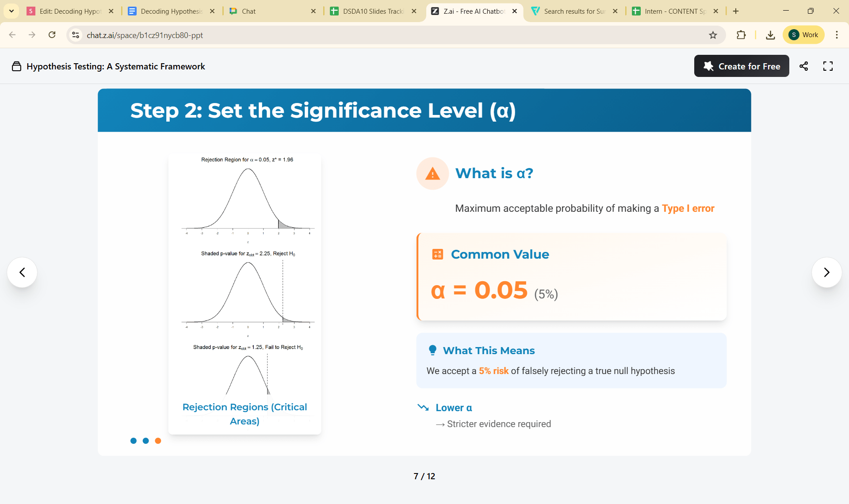Select the second blue carousel dot
849x504 pixels.
coord(145,441)
